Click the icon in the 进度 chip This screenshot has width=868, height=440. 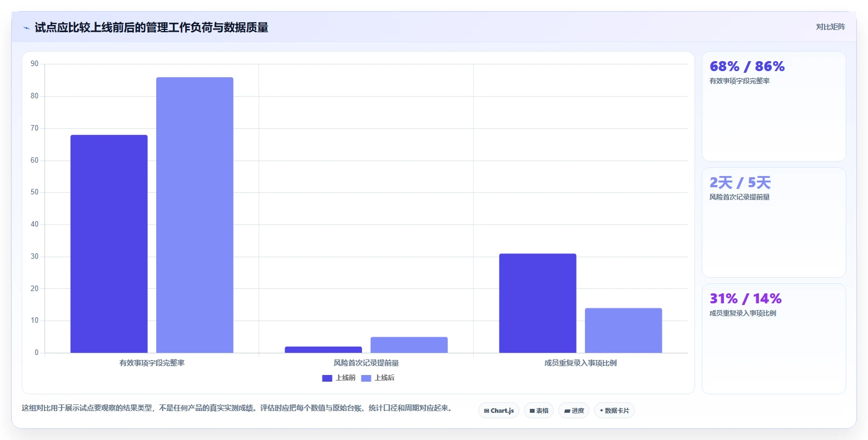(x=567, y=411)
